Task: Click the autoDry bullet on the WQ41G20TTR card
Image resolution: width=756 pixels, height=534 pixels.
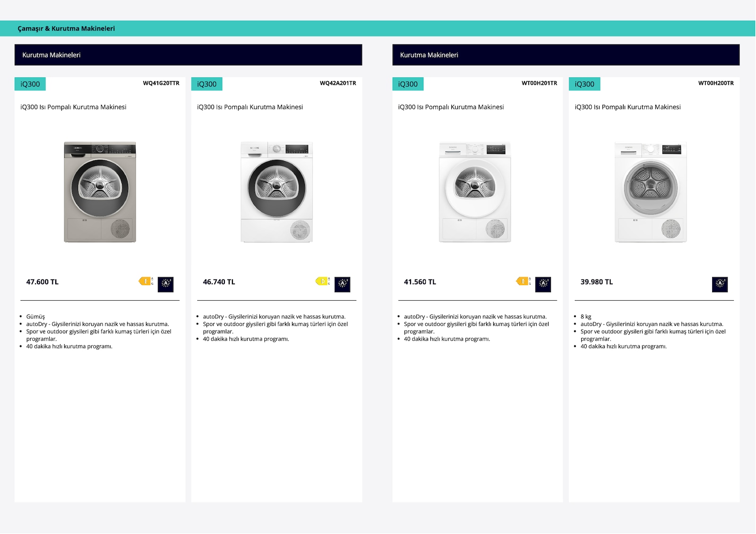Action: [98, 324]
